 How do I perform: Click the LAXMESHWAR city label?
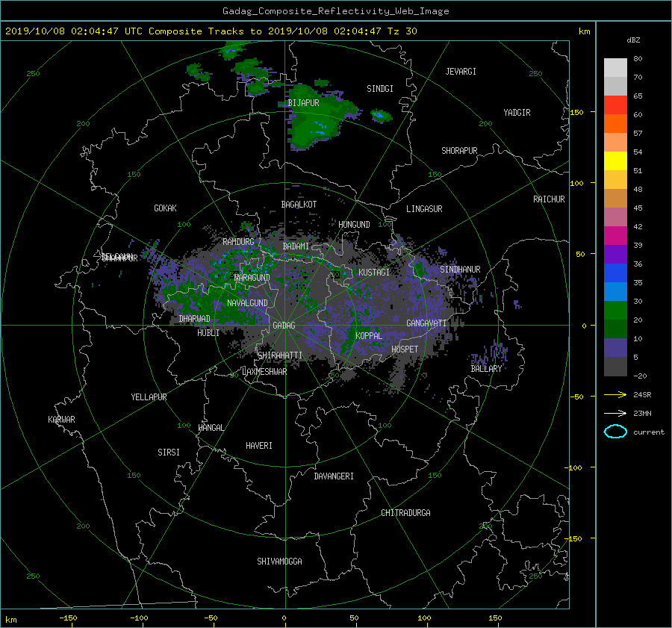coord(264,372)
